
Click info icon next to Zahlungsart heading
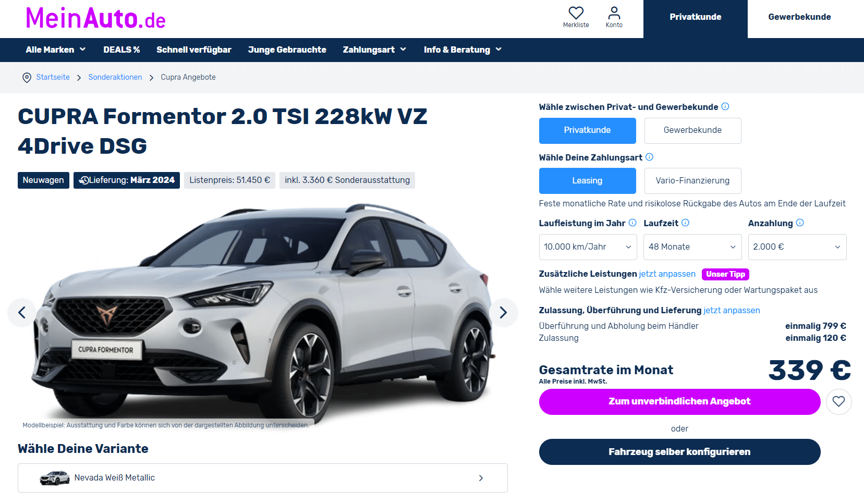coord(649,157)
